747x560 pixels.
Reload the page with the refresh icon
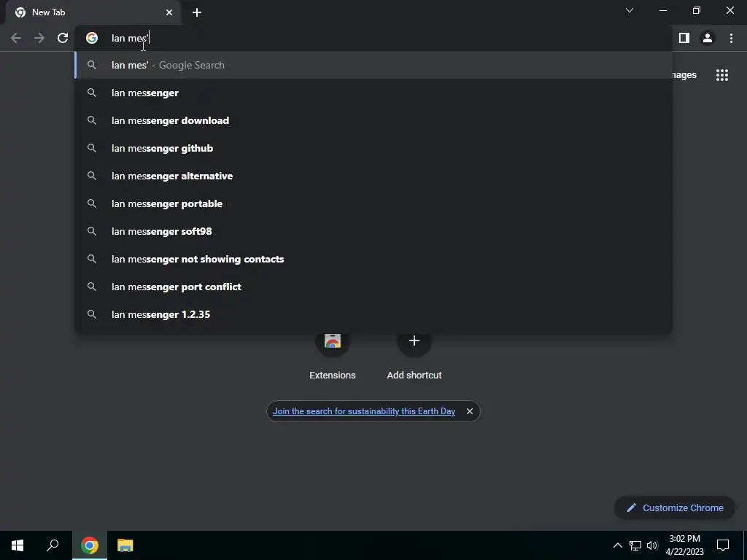point(63,38)
